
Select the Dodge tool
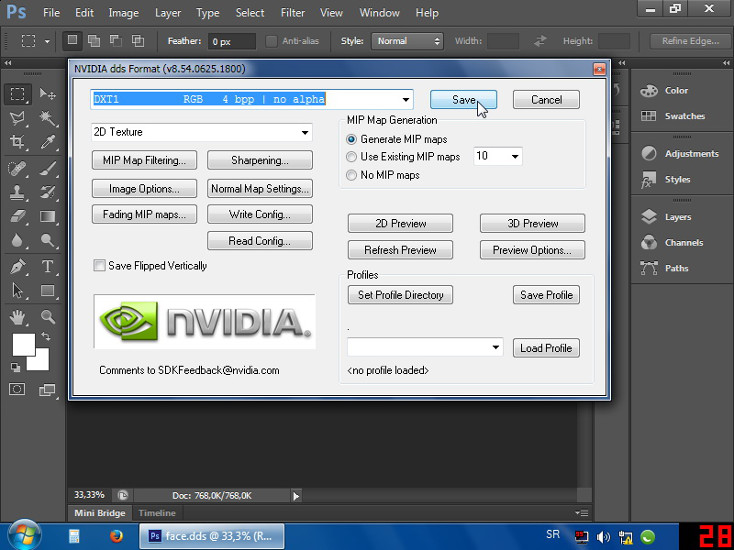coord(47,241)
